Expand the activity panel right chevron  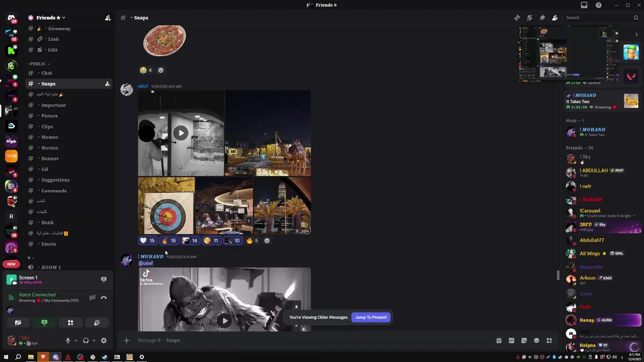pos(636,35)
